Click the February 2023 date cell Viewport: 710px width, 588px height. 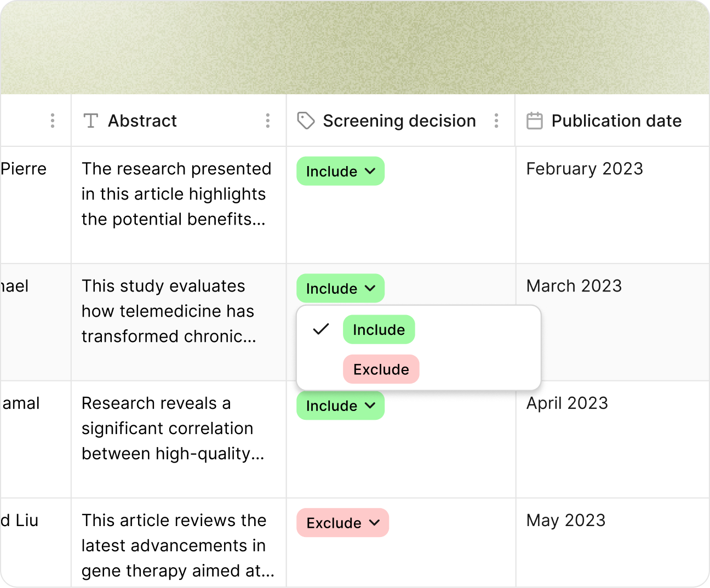coord(585,169)
